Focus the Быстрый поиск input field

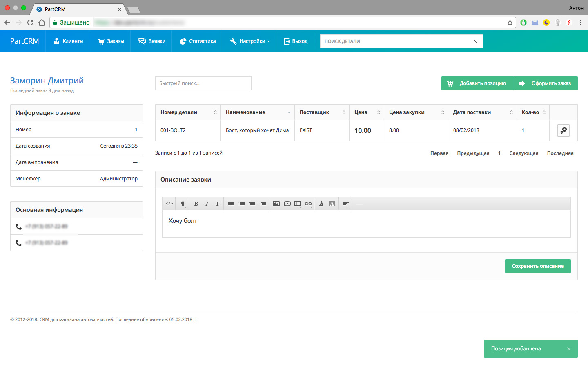click(203, 83)
